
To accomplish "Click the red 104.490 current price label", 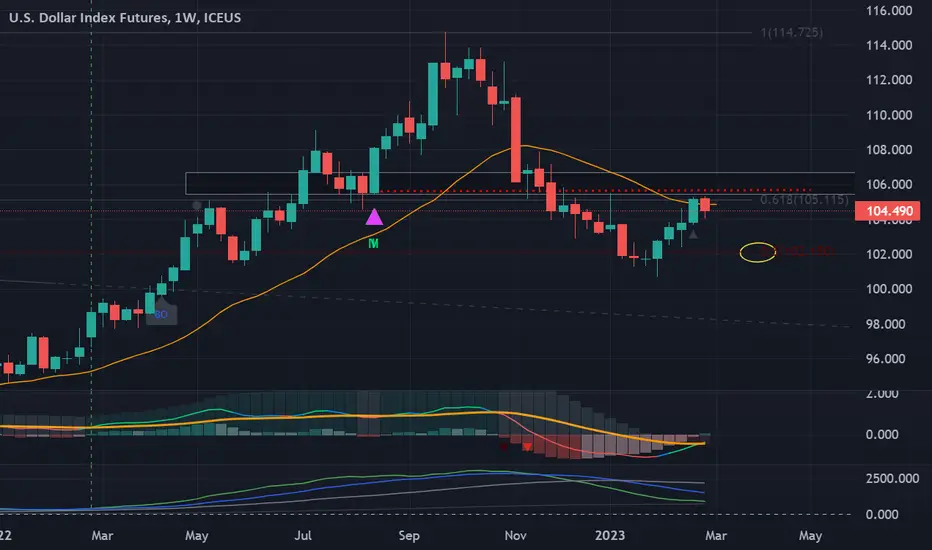I will click(887, 211).
